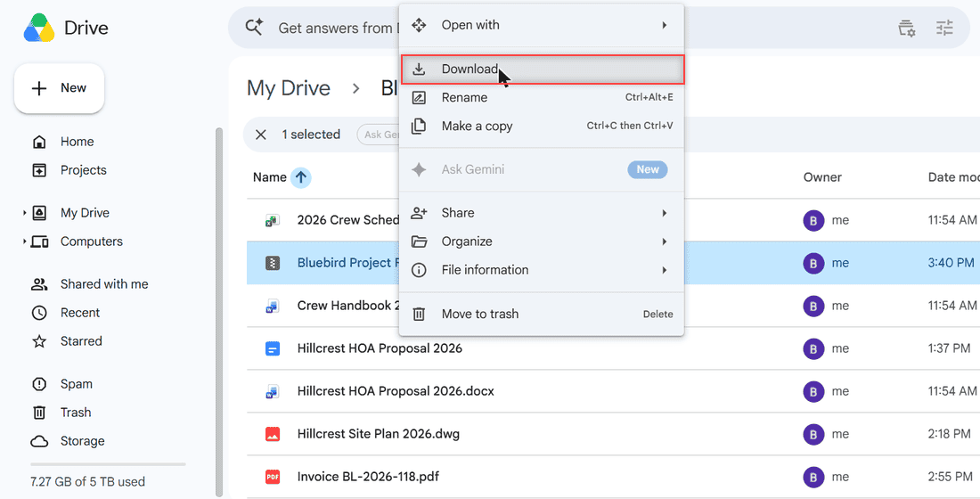This screenshot has width=980, height=499.
Task: Open the Share submenu
Action: (x=542, y=213)
